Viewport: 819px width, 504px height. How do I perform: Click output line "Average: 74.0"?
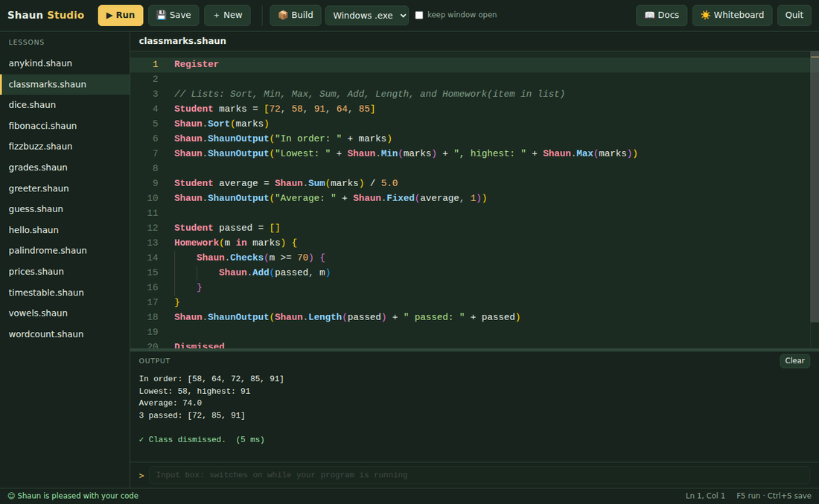tap(171, 403)
